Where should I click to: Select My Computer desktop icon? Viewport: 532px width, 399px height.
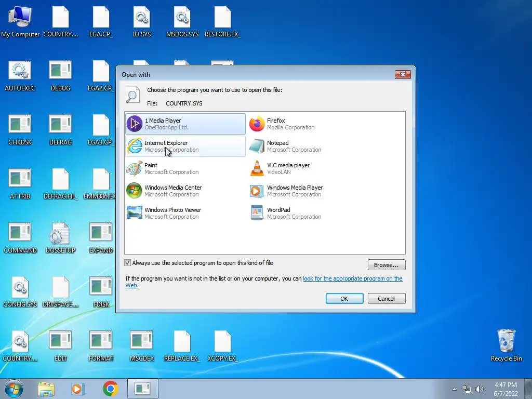20,21
